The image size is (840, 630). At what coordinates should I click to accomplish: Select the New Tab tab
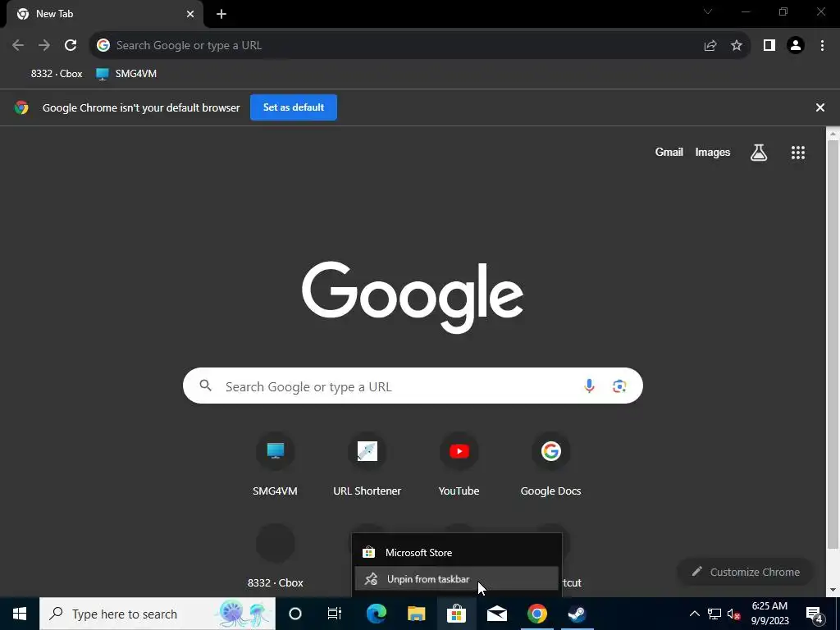click(x=104, y=14)
